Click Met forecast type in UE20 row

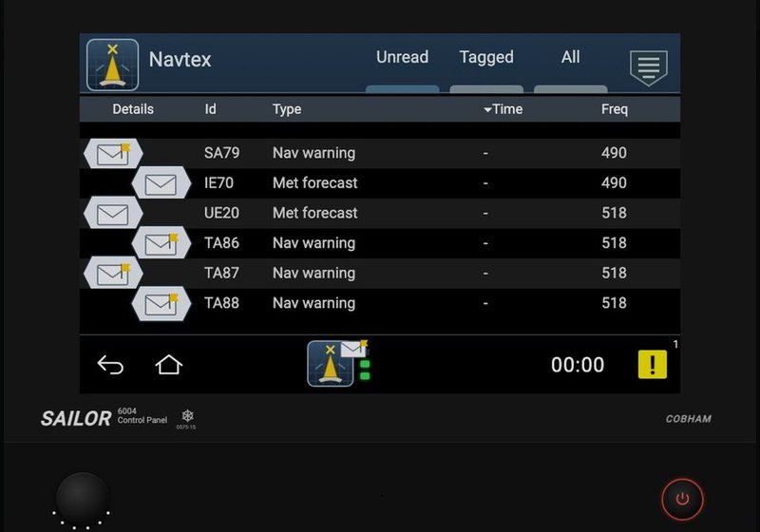pyautogui.click(x=315, y=213)
